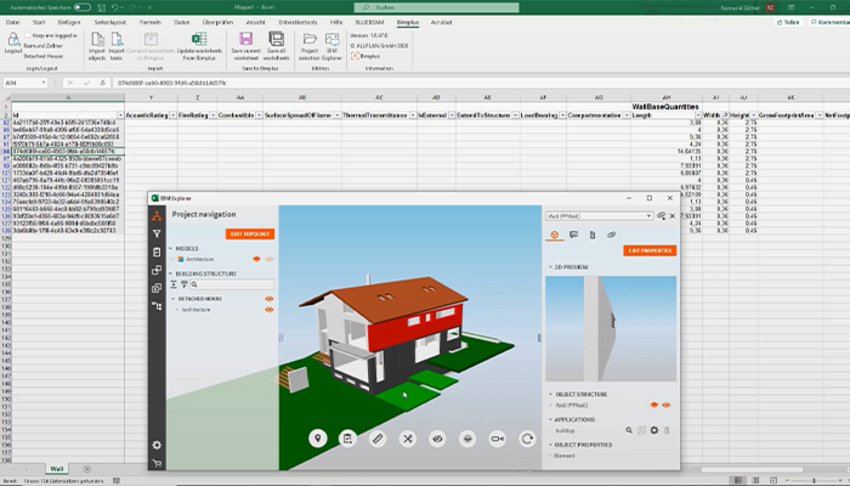The image size is (850, 486).
Task: Toggle Automatisches Speichern switch
Action: (81, 7)
